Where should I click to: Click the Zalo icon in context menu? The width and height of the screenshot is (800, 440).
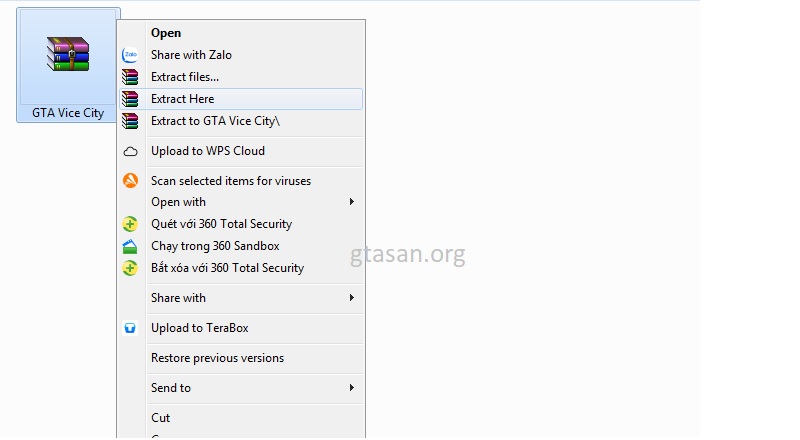[x=130, y=55]
